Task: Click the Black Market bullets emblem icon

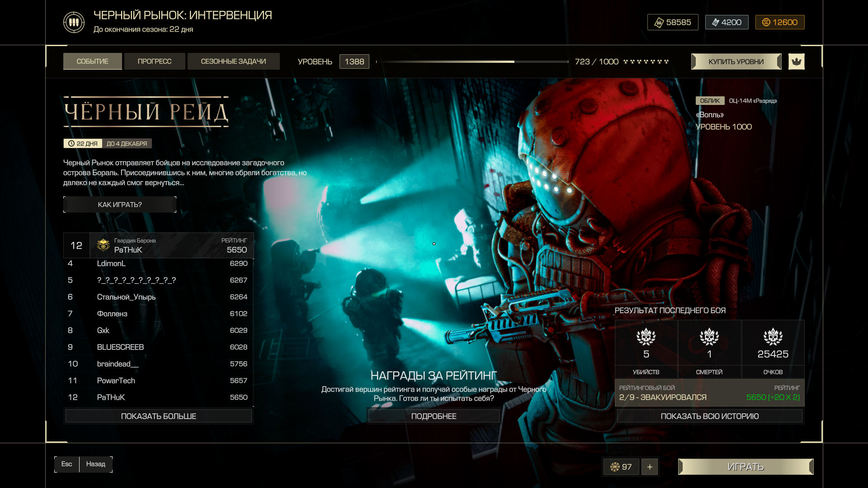Action: coord(74,22)
